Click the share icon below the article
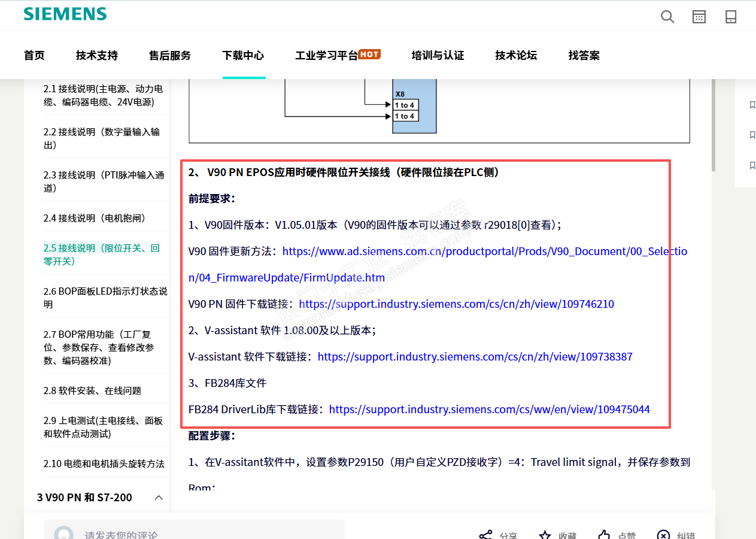Image resolution: width=756 pixels, height=539 pixels. pyautogui.click(x=485, y=535)
